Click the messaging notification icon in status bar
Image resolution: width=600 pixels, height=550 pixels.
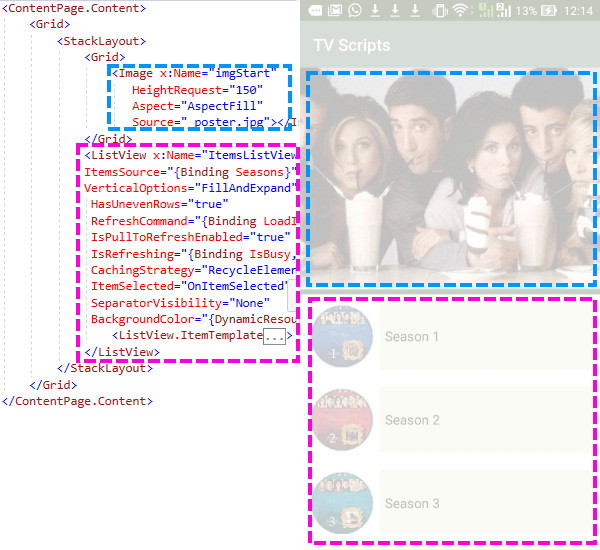coord(315,10)
